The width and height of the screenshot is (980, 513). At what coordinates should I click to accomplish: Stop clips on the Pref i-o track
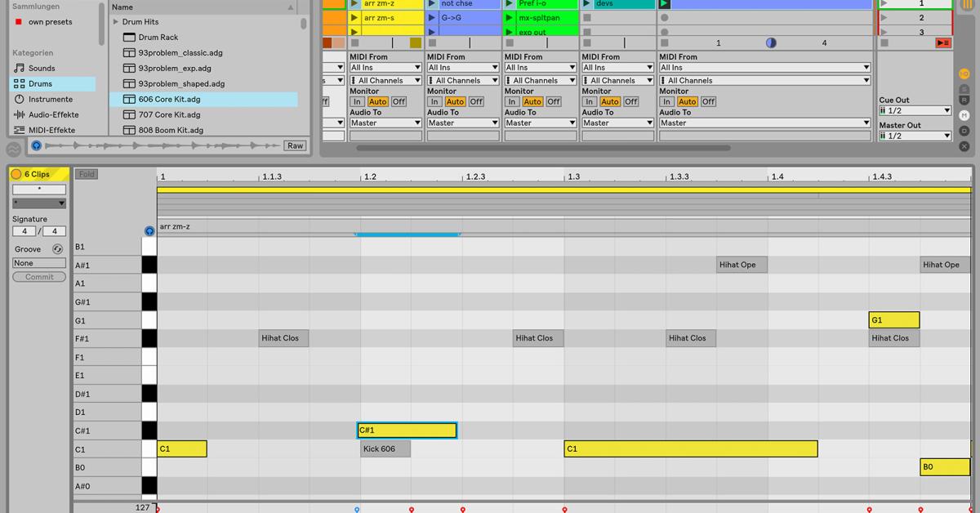coord(510,42)
